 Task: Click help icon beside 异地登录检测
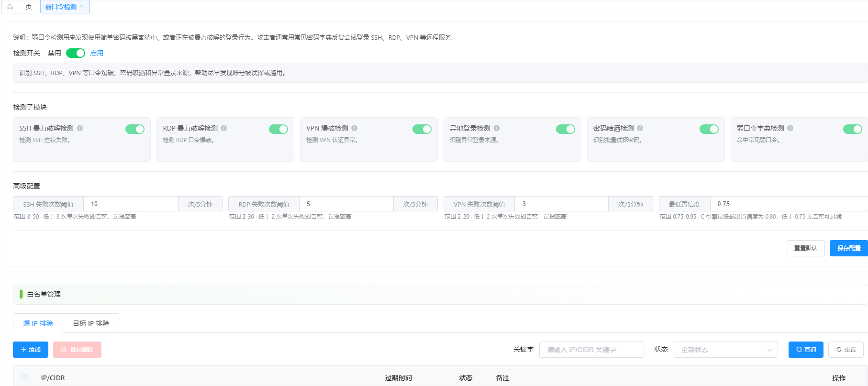click(x=497, y=128)
